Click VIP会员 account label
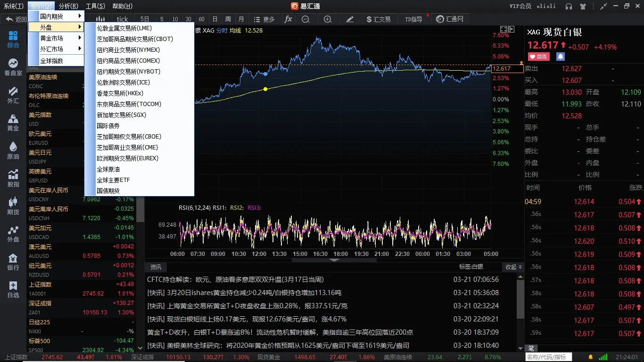This screenshot has height=362, width=644. coord(520,6)
